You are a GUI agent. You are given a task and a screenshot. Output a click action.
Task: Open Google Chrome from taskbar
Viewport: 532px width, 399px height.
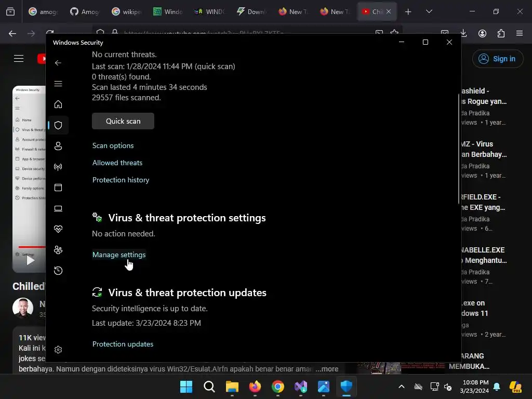[278, 387]
